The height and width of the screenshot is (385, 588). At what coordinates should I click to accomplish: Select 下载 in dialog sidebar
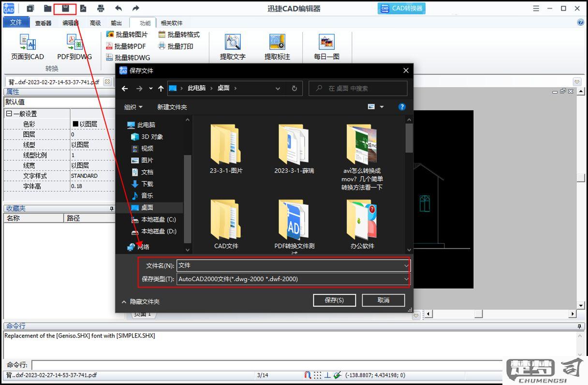tap(143, 184)
